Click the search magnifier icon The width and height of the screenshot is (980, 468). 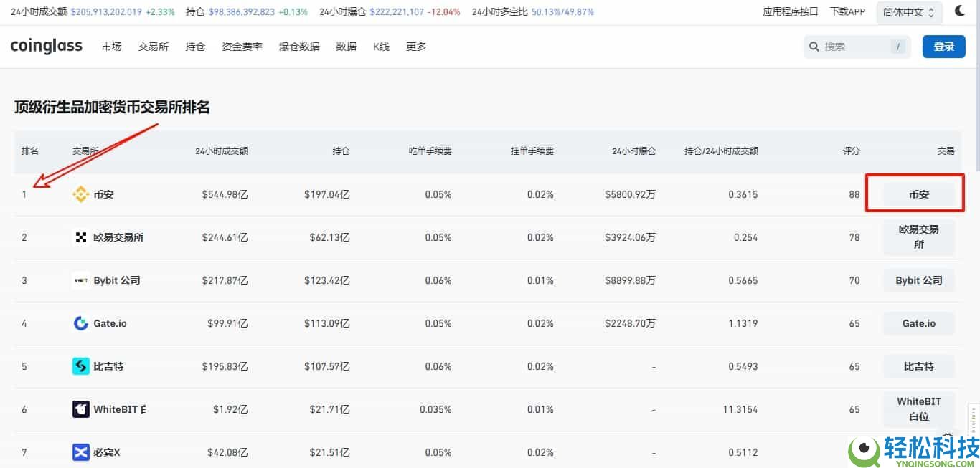click(x=814, y=46)
